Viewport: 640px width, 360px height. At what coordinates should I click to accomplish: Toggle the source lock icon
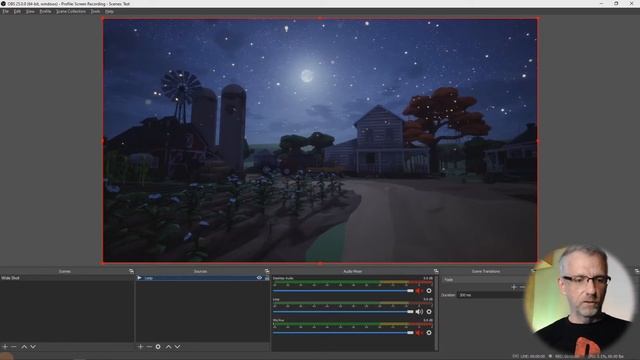[267, 278]
